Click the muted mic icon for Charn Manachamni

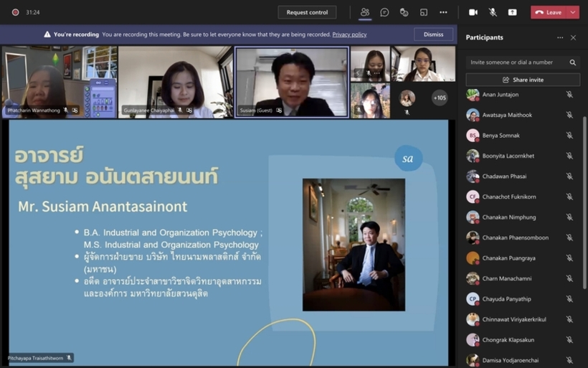[x=569, y=278]
